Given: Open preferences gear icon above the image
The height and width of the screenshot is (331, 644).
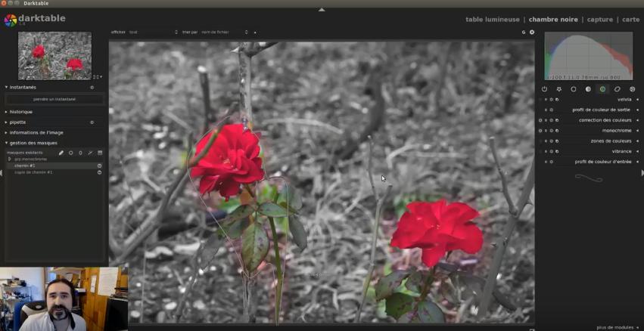Looking at the screenshot, I should pos(532,32).
